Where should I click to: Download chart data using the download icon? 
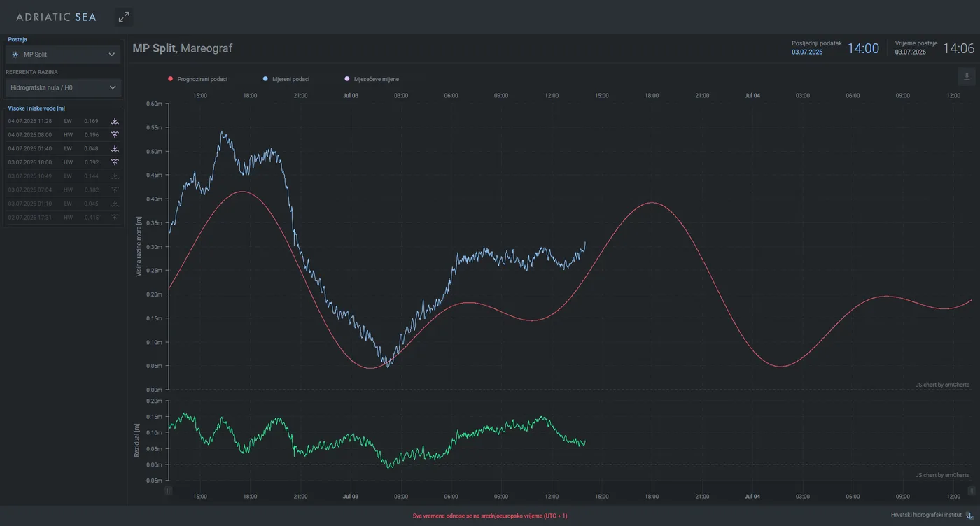pos(967,76)
